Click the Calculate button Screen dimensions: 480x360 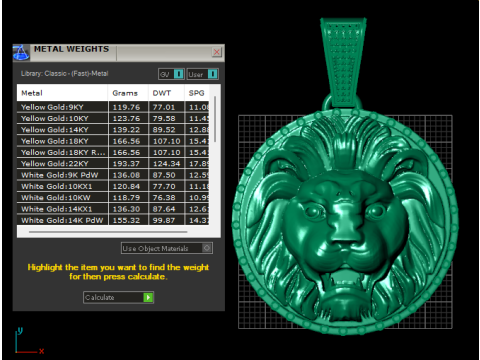click(118, 297)
